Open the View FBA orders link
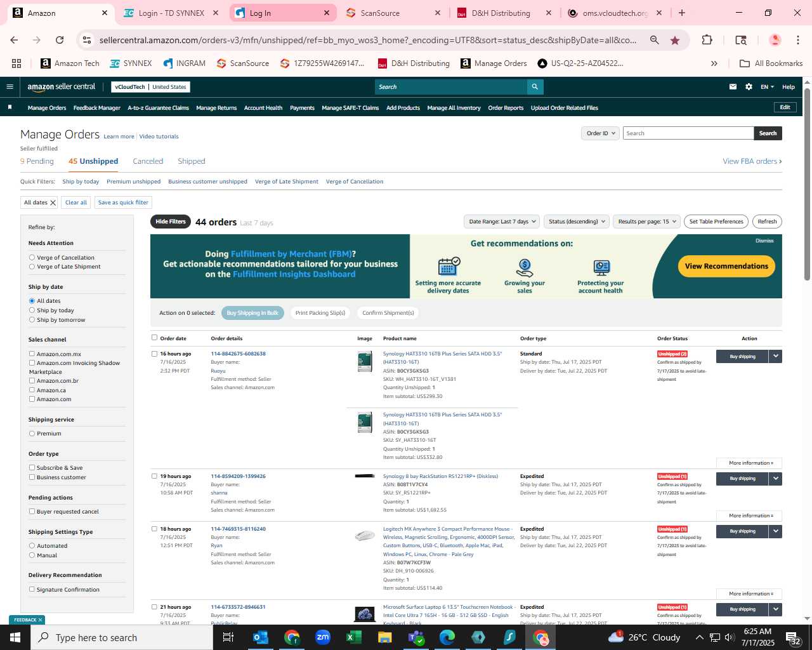 (x=752, y=161)
